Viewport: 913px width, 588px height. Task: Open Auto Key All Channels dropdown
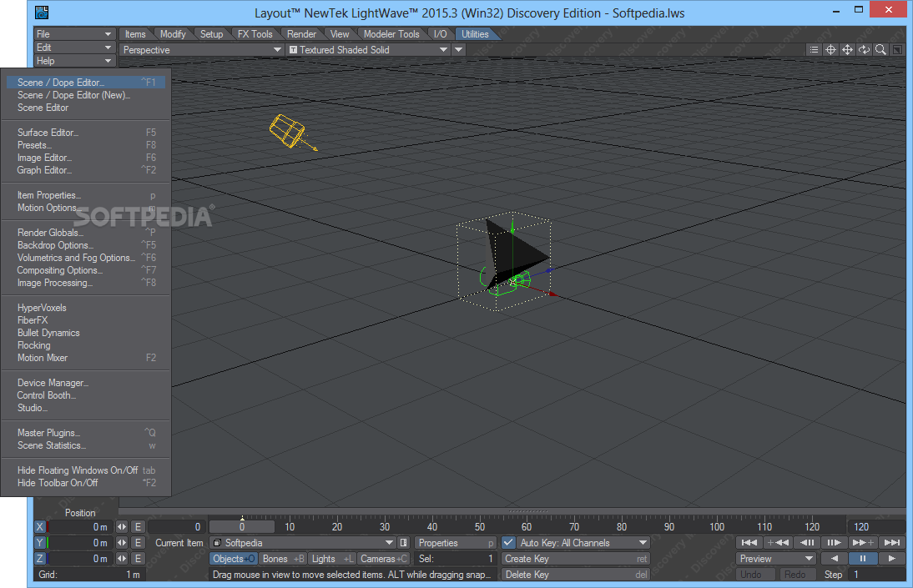[583, 543]
